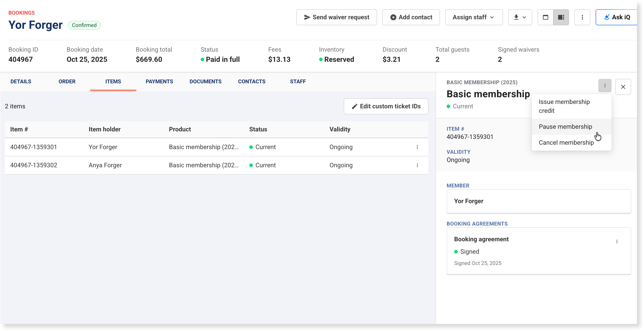The height and width of the screenshot is (331, 644).
Task: Click the fees amount $13.13
Action: [x=279, y=59]
